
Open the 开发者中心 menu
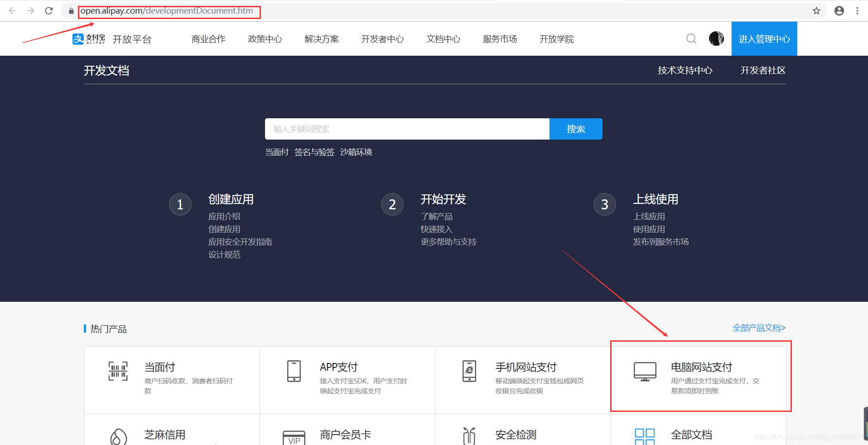(x=382, y=39)
